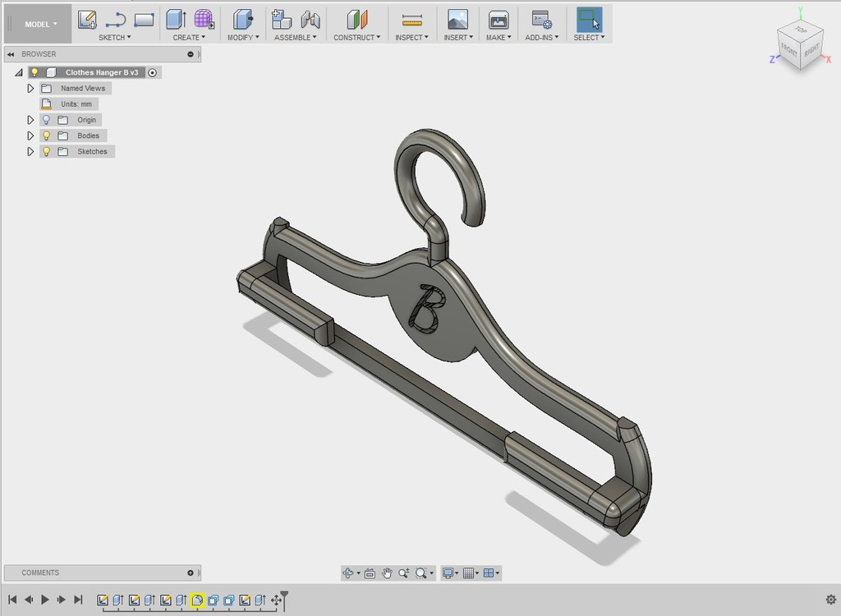
Task: Open the CREATE menu
Action: point(189,38)
